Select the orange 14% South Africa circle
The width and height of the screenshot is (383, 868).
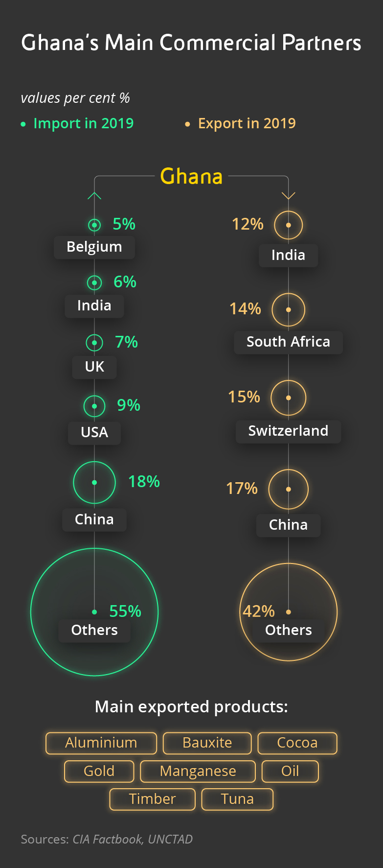289,309
